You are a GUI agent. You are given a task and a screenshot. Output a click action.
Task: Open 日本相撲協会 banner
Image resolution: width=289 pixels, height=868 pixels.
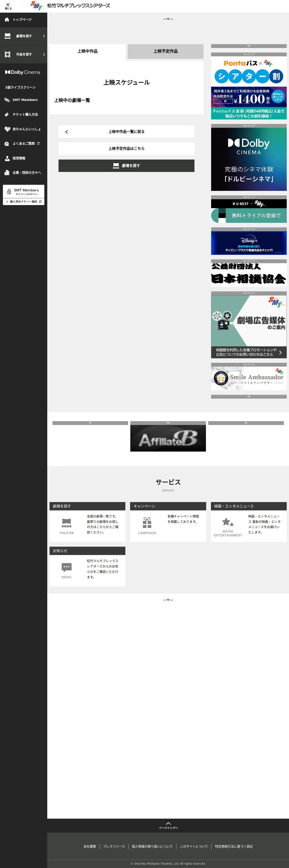coord(249,275)
